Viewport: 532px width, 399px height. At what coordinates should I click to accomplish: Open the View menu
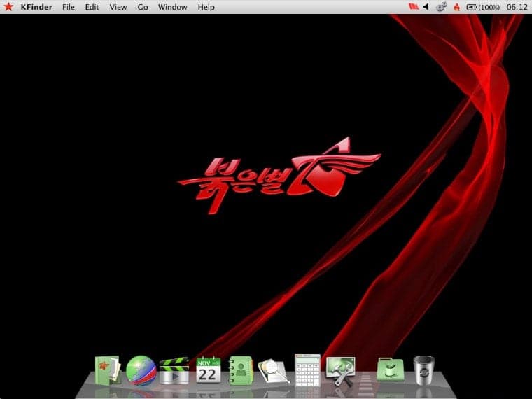118,7
